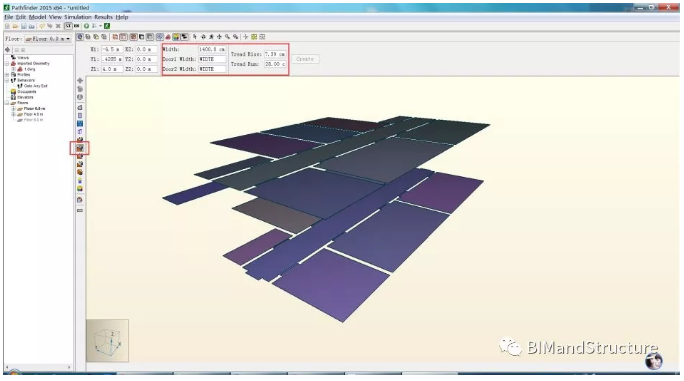
Task: Select the move objects tool
Action: point(80,81)
